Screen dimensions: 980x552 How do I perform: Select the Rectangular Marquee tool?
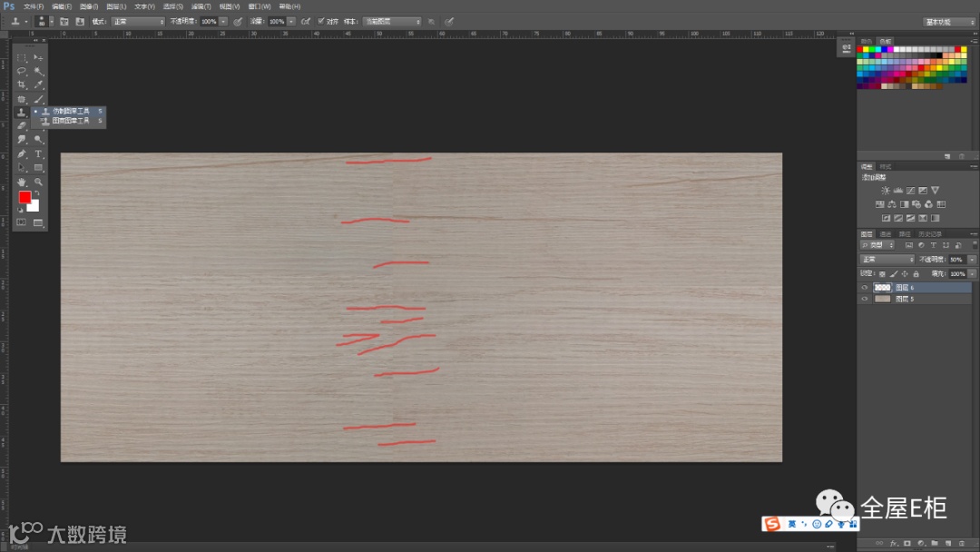pos(21,57)
